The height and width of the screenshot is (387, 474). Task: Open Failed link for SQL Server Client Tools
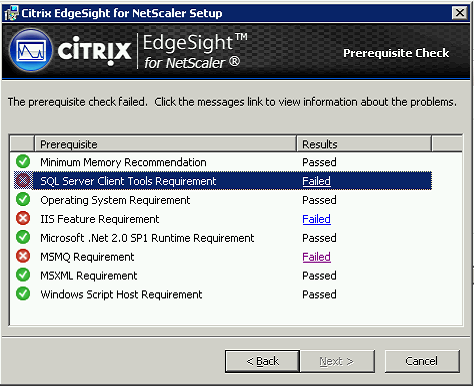[x=316, y=181]
